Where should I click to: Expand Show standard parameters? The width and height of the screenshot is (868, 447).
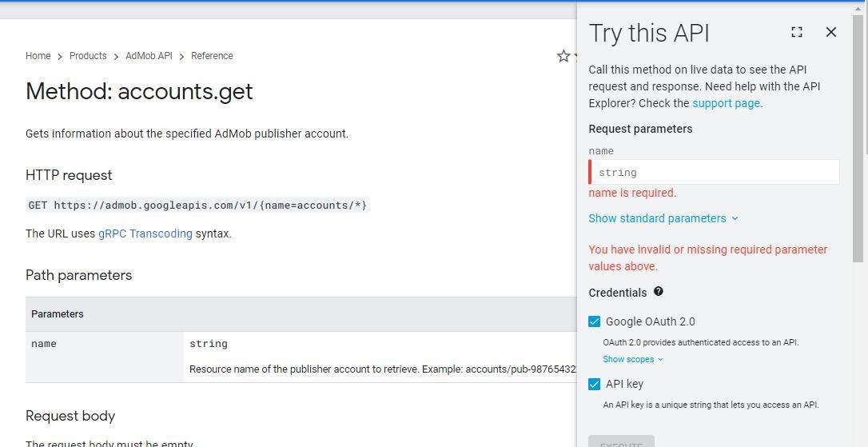[x=663, y=218]
